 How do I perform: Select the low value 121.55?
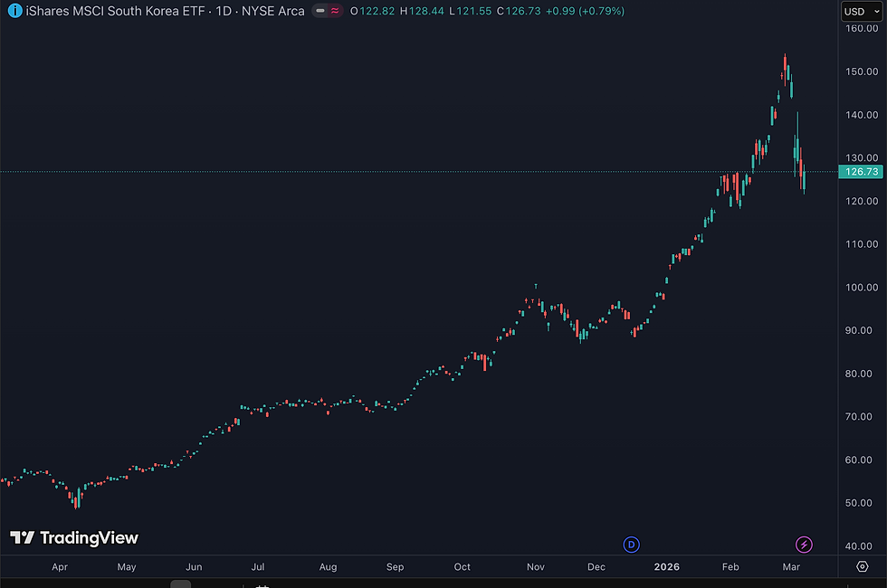pyautogui.click(x=474, y=11)
